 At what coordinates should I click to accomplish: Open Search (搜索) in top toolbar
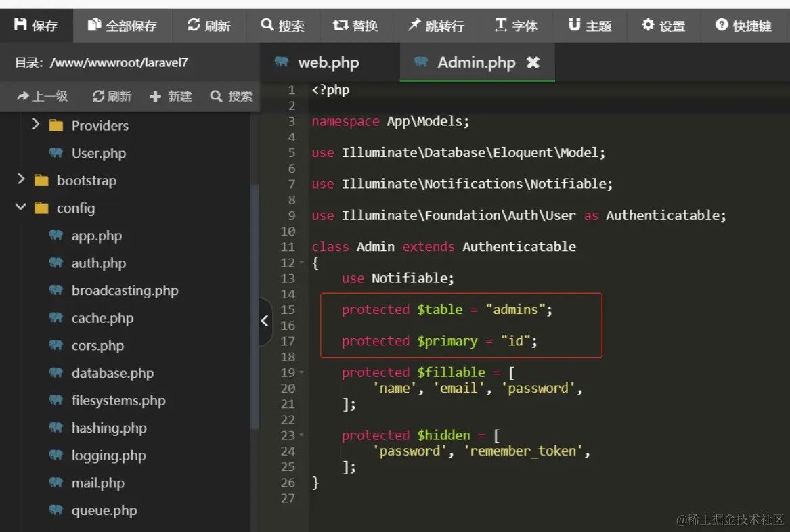click(x=283, y=25)
